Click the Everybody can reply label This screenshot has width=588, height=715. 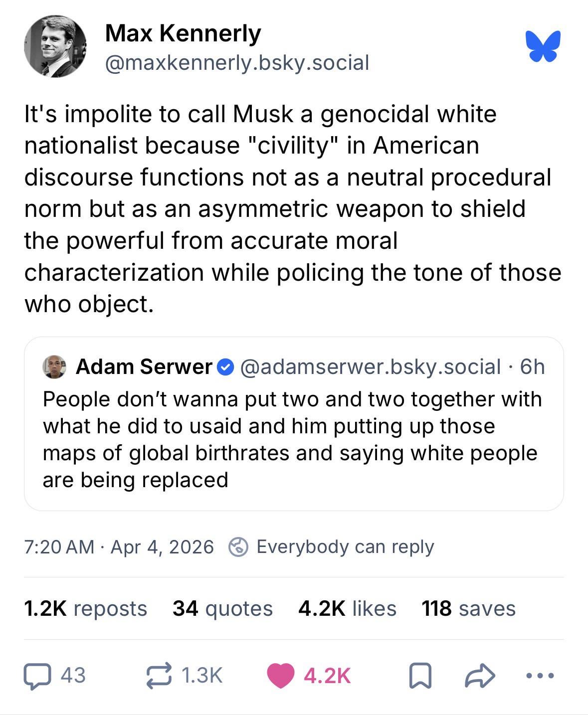tap(345, 547)
